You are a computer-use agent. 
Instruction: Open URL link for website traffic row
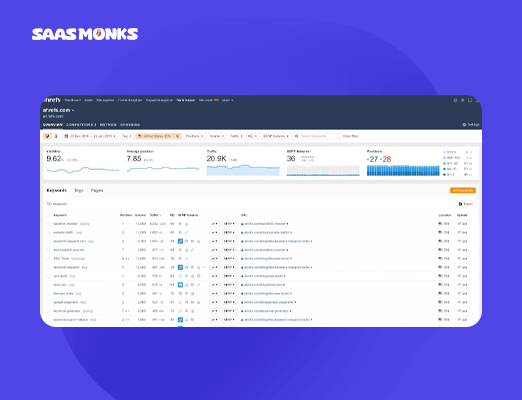(x=268, y=232)
